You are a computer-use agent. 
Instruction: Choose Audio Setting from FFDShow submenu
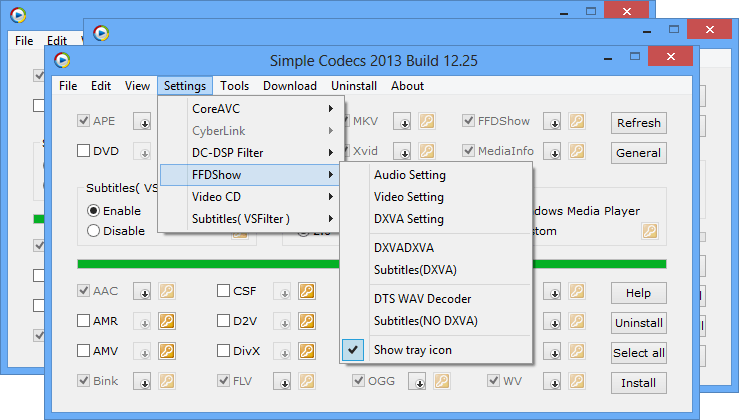pos(409,175)
